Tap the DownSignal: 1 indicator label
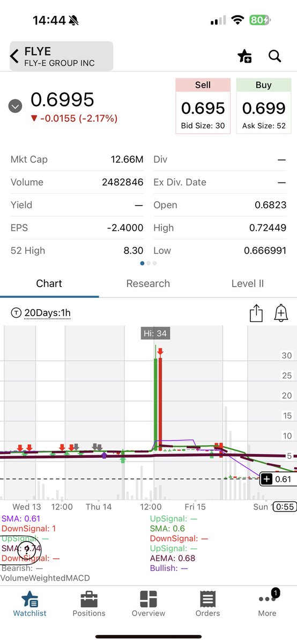The image size is (297, 644). [x=29, y=529]
